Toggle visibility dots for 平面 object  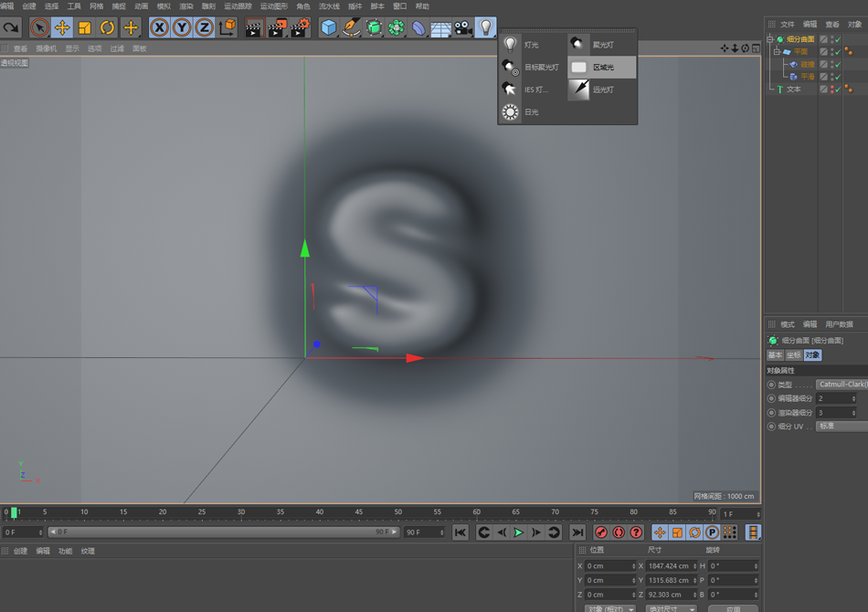[832, 52]
